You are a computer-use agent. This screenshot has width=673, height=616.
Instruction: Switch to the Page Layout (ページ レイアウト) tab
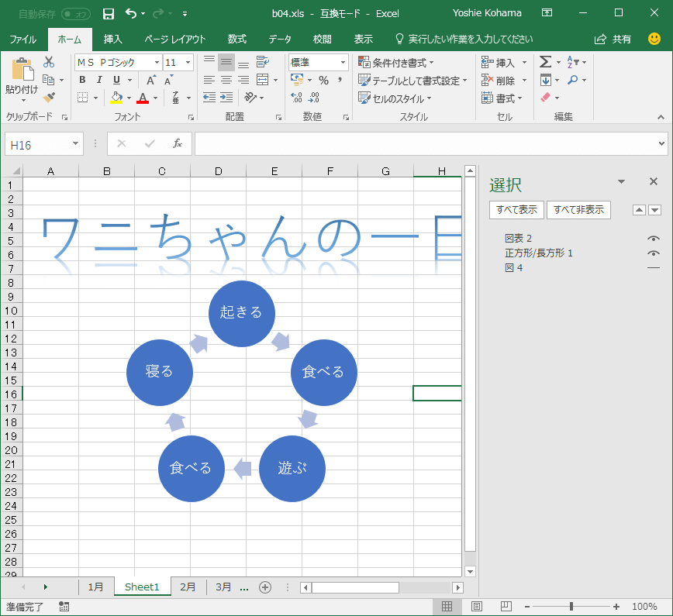175,39
